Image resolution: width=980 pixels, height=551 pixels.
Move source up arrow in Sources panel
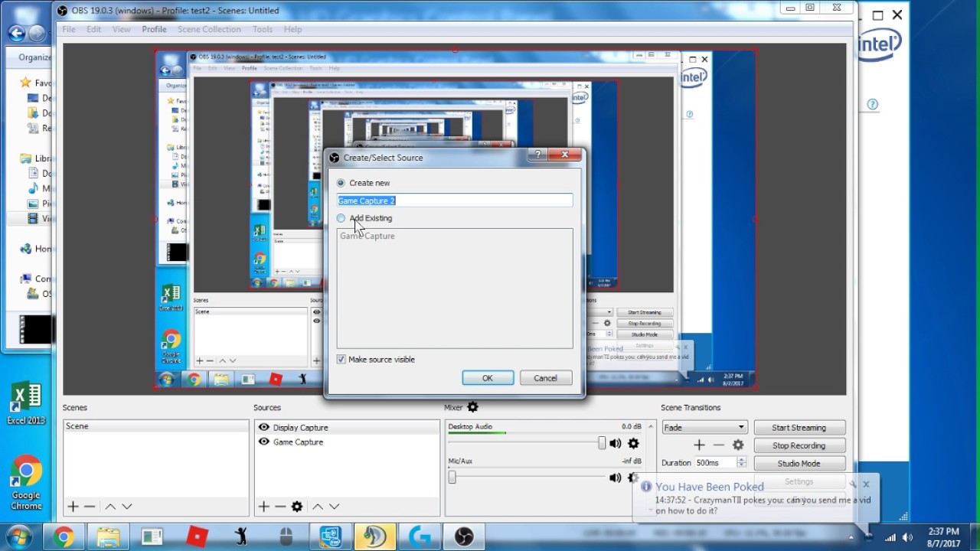tap(318, 507)
